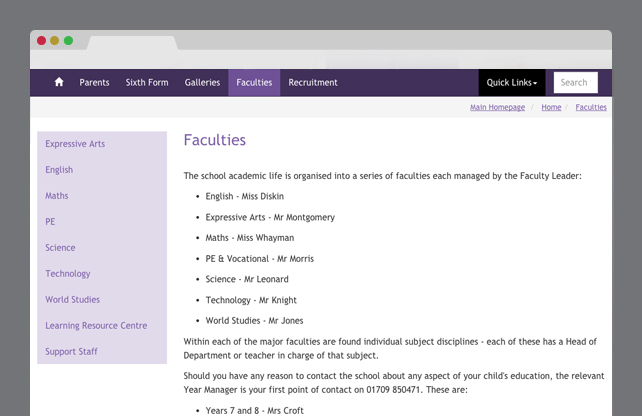This screenshot has height=416, width=642.
Task: Go to Maths in the sidebar
Action: tap(57, 196)
